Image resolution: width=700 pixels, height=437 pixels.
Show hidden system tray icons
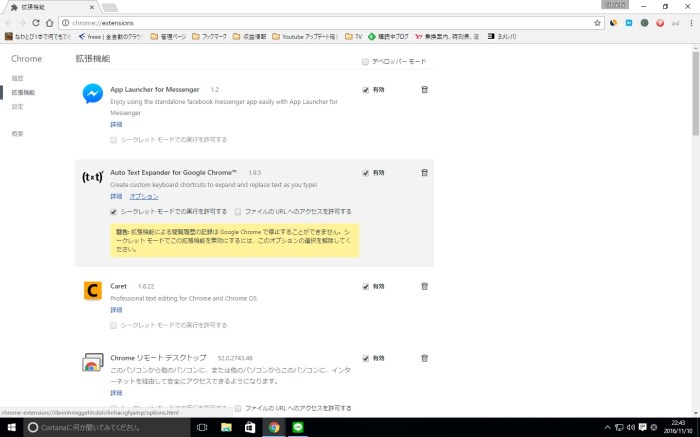tap(607, 428)
